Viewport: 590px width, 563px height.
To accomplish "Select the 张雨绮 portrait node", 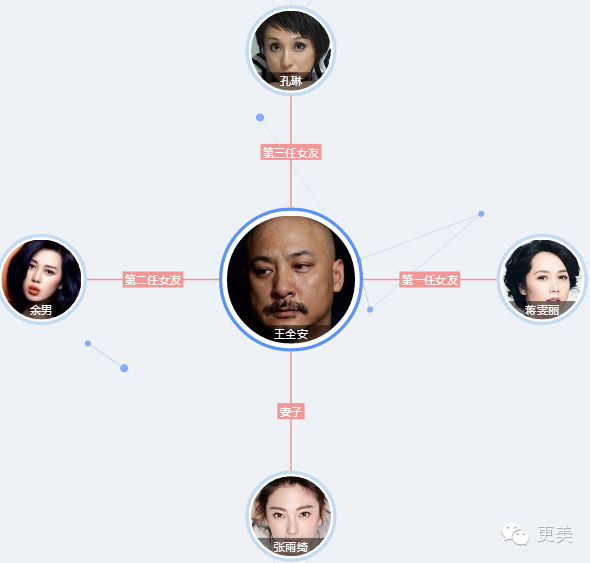I will click(x=291, y=516).
